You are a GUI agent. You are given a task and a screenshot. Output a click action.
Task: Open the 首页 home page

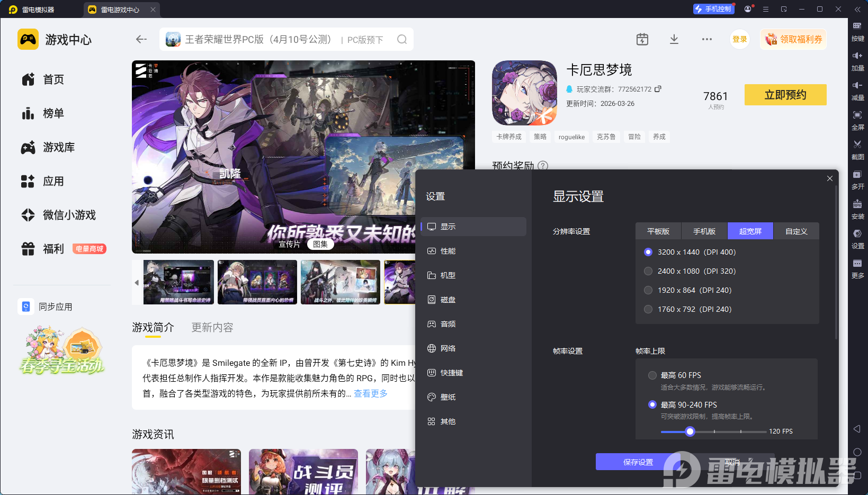click(43, 79)
